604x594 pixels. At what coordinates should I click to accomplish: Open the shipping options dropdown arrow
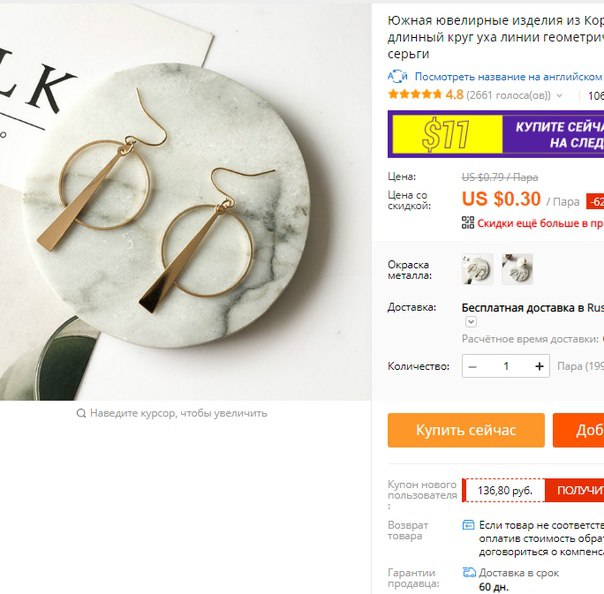471,322
